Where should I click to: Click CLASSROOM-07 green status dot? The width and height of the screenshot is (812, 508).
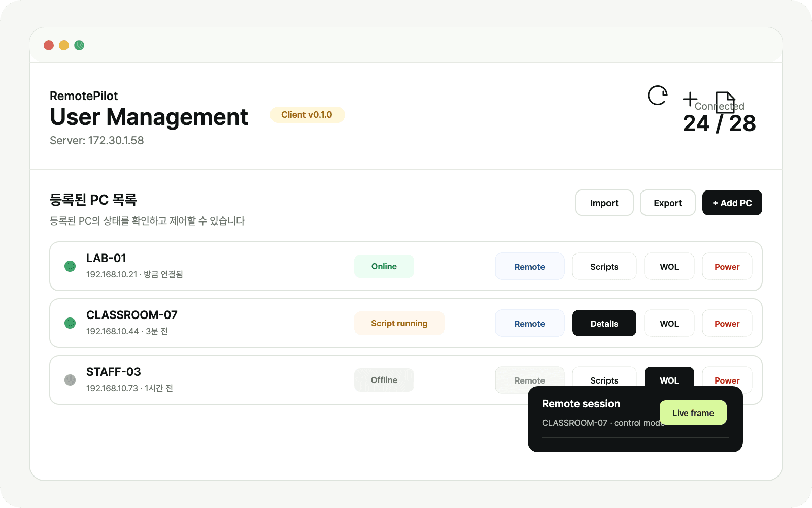[70, 323]
